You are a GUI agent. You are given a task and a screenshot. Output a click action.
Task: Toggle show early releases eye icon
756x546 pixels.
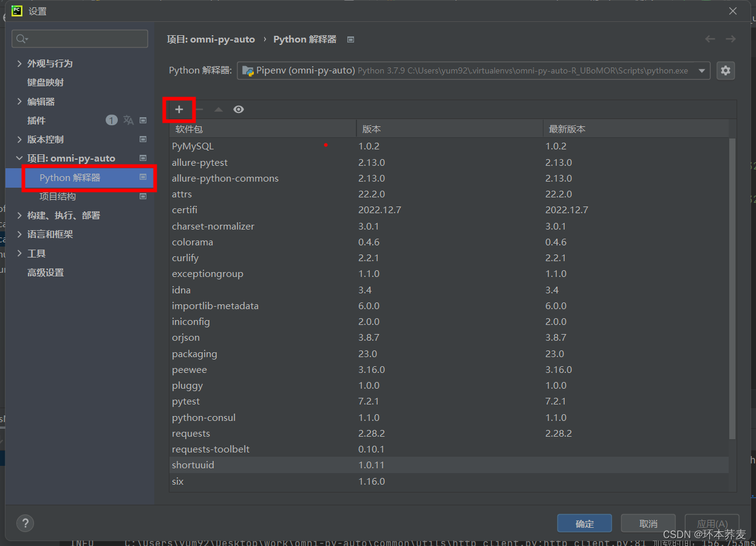(239, 109)
